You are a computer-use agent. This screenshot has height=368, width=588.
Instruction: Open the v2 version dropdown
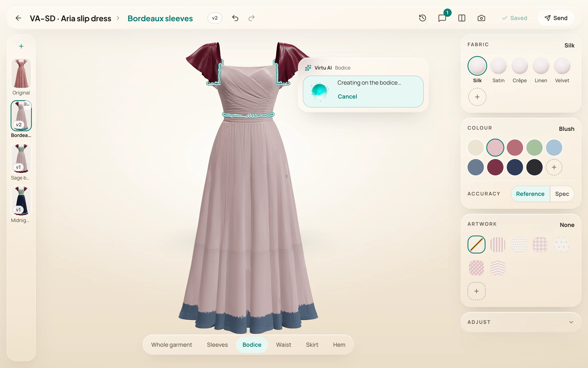[x=215, y=18]
